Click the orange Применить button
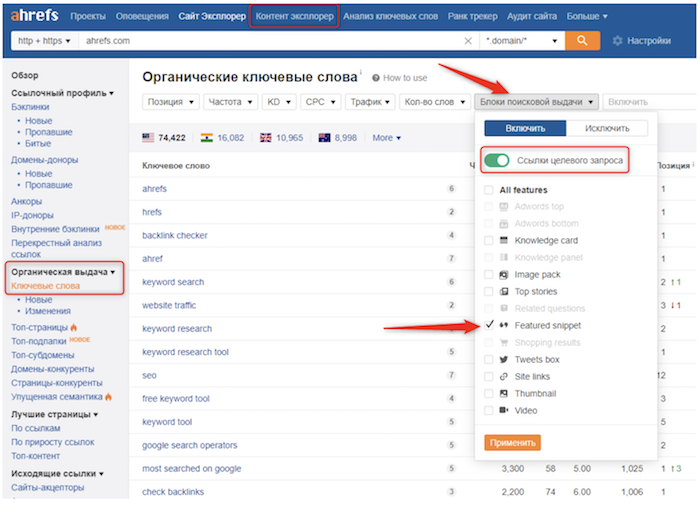The width and height of the screenshot is (700, 517). [512, 442]
